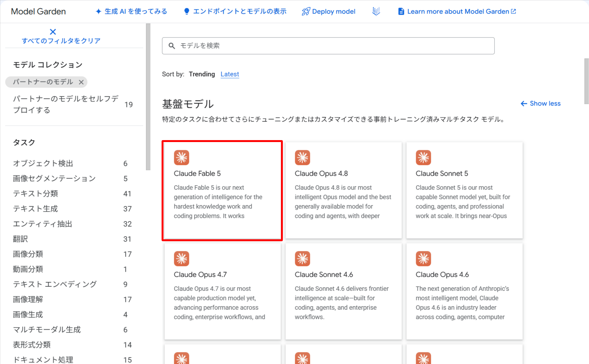
Task: Click the Claude Sonnet 4.6 logo icon
Action: 302,259
